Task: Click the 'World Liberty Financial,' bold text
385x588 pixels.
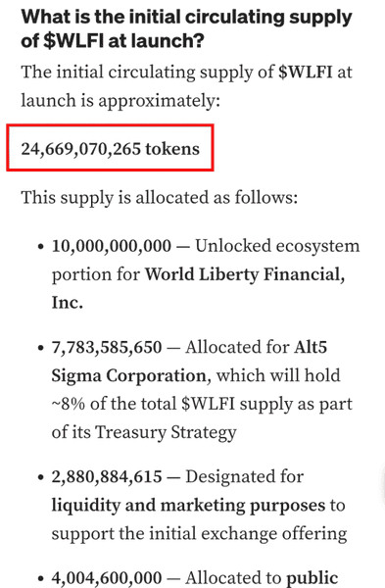Action: [245, 274]
